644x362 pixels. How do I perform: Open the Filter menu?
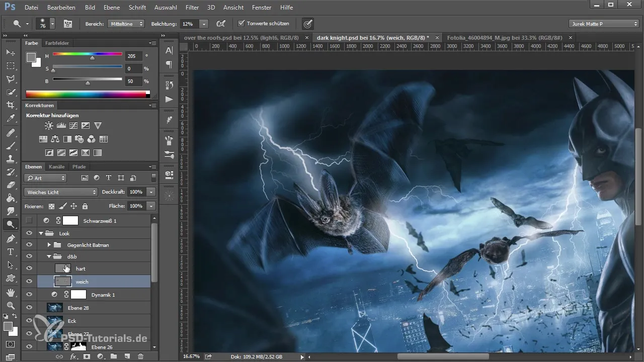(x=192, y=8)
